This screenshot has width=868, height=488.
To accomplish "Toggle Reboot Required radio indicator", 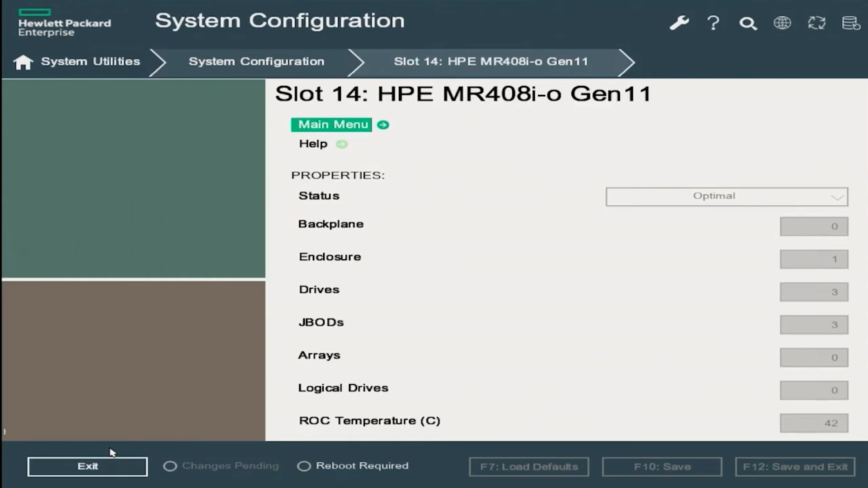I will click(304, 466).
